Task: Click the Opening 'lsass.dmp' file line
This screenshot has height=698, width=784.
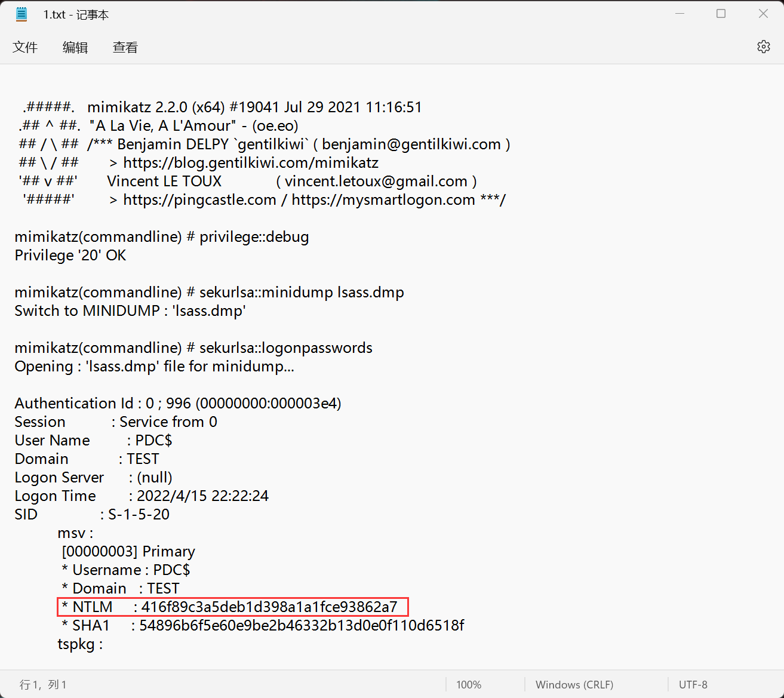Action: pos(155,366)
